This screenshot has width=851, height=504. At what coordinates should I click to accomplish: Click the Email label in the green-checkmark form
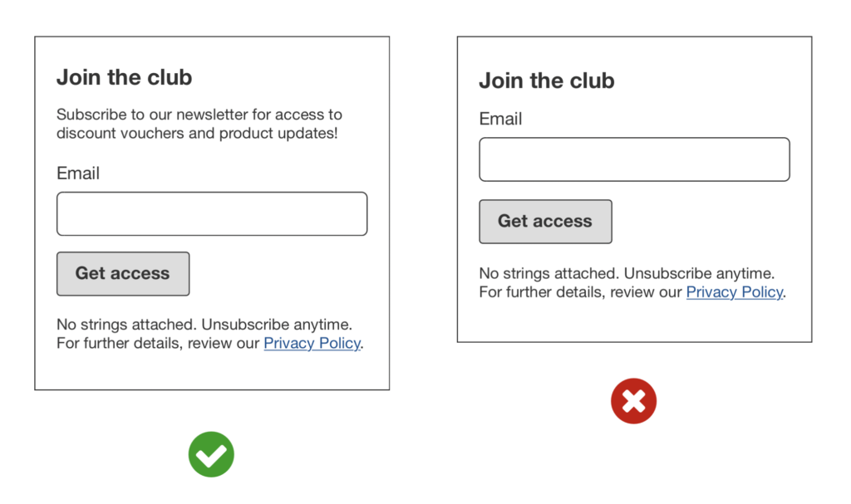(78, 173)
